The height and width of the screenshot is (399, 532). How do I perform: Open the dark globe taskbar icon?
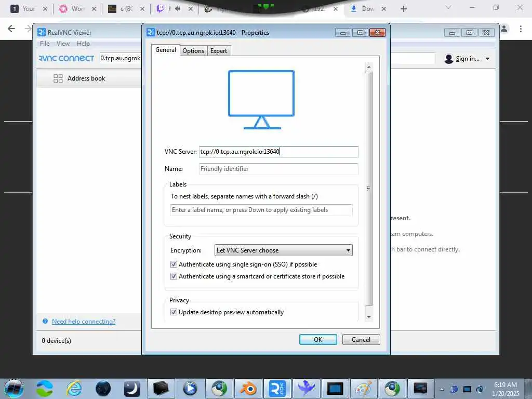point(103,389)
